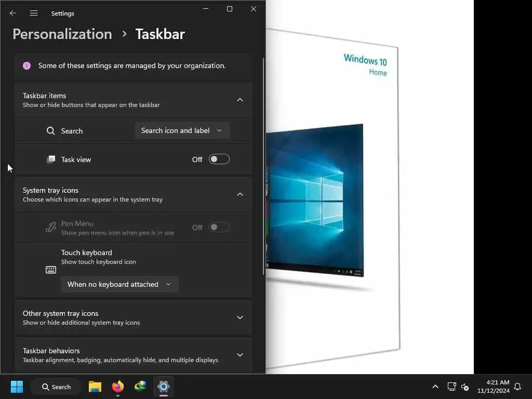The image size is (532, 399).
Task: Open the Search icon and label dropdown
Action: coord(182,130)
